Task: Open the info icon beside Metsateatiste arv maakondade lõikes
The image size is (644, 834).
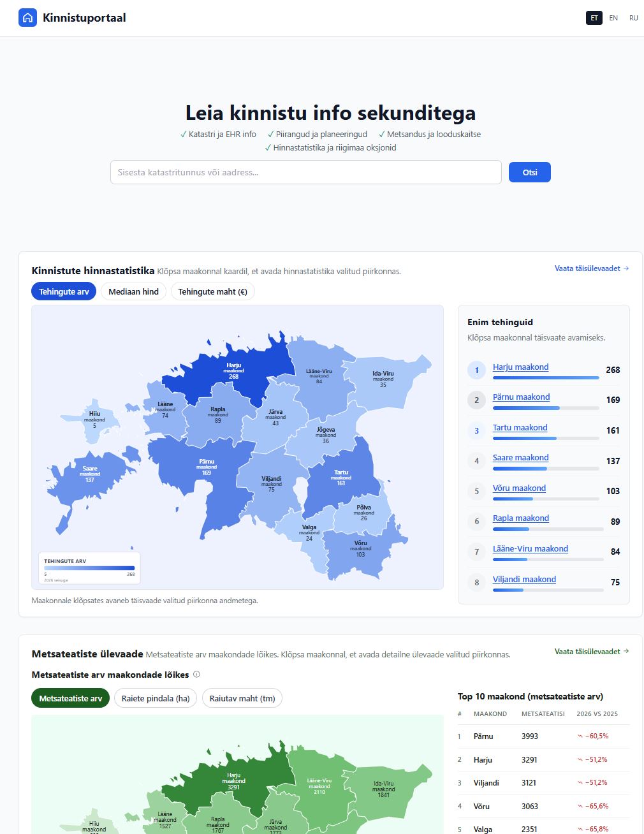Action: [x=196, y=675]
